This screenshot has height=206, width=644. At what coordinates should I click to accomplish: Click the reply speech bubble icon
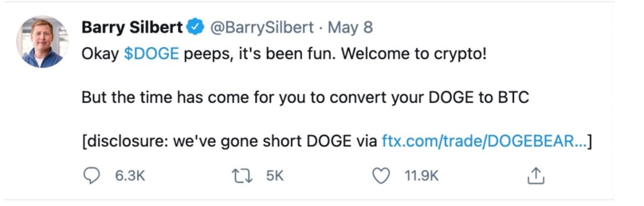tap(93, 175)
